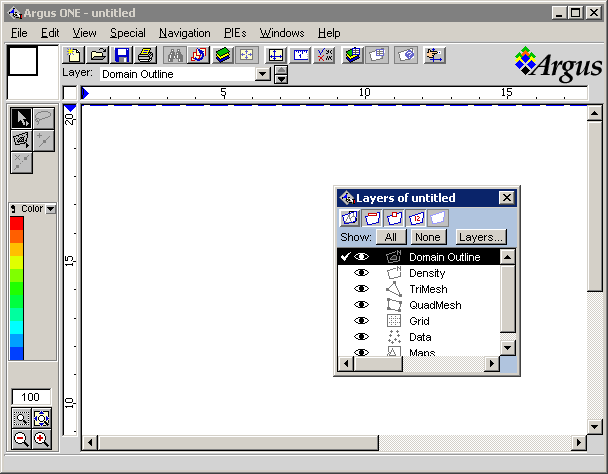Image resolution: width=608 pixels, height=474 pixels.
Task: Open the View menu
Action: pyautogui.click(x=84, y=33)
